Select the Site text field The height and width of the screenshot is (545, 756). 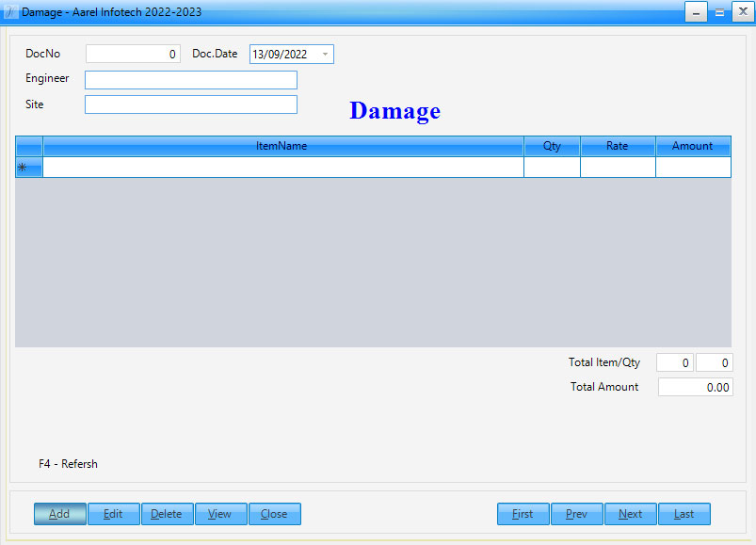pyautogui.click(x=191, y=104)
